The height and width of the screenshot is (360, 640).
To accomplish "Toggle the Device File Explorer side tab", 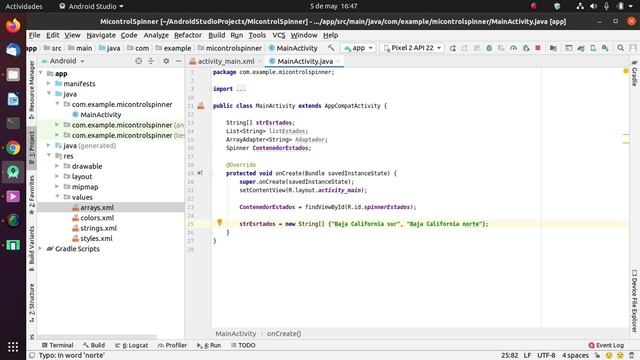I will pyautogui.click(x=634, y=300).
